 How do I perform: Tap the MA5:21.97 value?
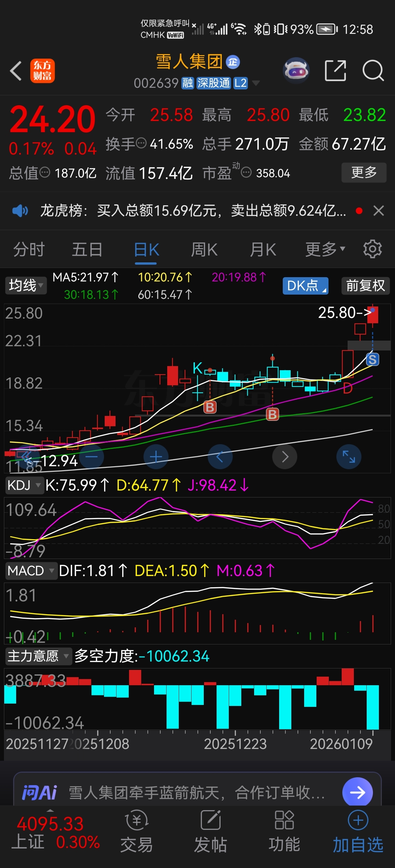(86, 277)
